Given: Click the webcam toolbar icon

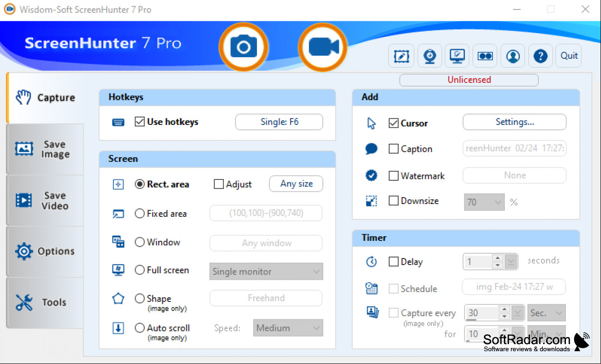Looking at the screenshot, I should pos(429,56).
